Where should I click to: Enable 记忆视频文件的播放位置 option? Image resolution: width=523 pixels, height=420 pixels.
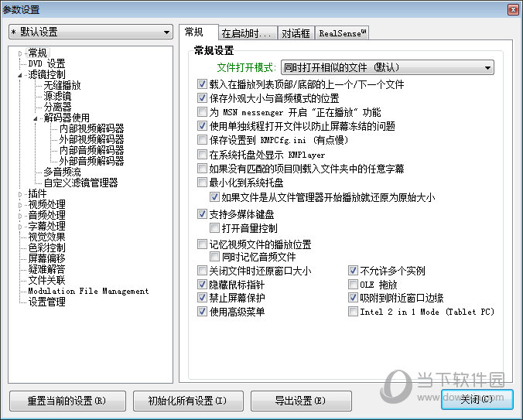203,244
